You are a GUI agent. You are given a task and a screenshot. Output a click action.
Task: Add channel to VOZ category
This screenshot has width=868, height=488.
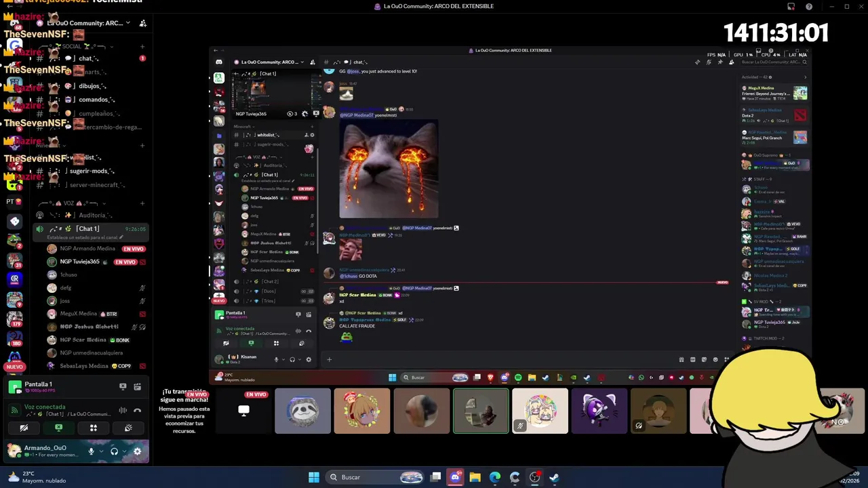point(142,203)
